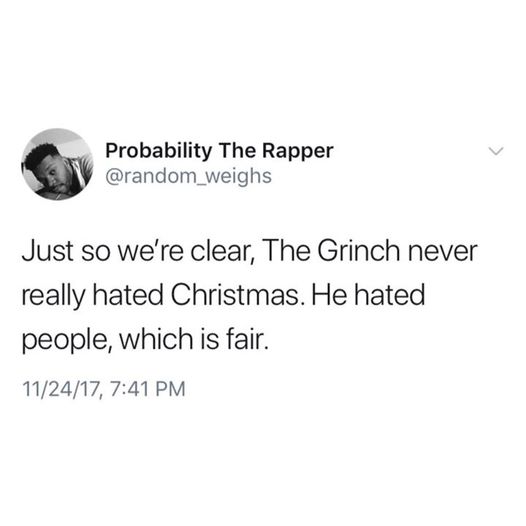Click the word "Probability" in display name
This screenshot has height=526, width=526.
pyautogui.click(x=159, y=151)
